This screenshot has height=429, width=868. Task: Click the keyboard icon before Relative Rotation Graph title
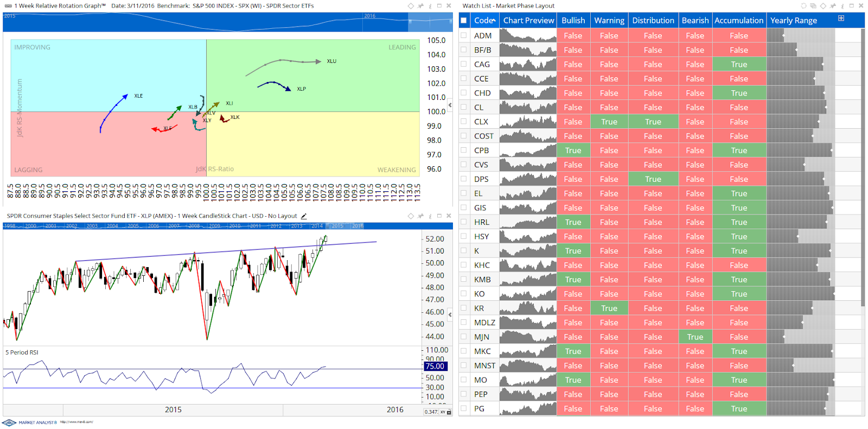click(x=8, y=5)
